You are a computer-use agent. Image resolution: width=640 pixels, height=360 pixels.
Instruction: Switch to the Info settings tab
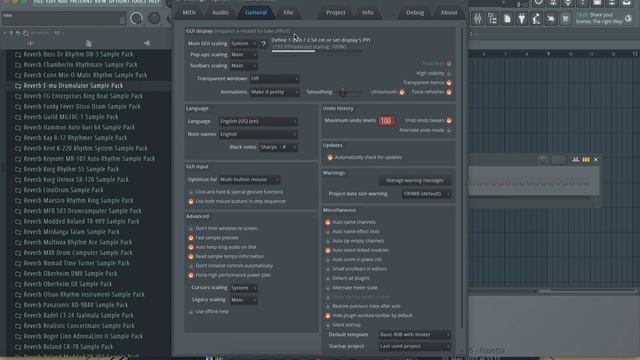(x=367, y=13)
